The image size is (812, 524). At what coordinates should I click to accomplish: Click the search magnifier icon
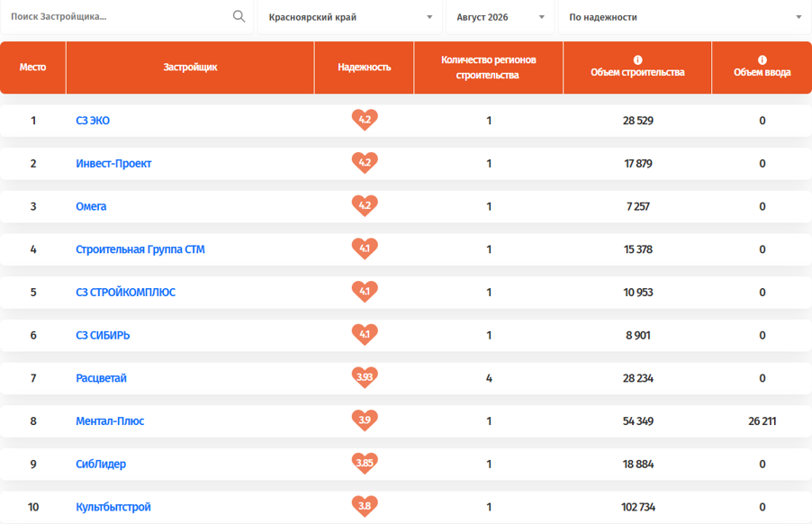[239, 16]
